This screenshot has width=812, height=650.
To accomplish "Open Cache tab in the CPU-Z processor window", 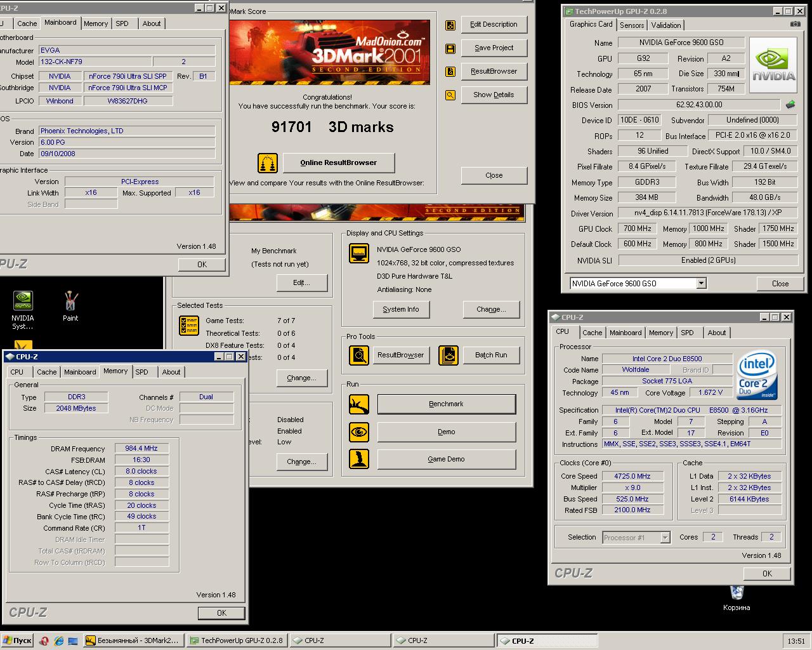I will [593, 333].
